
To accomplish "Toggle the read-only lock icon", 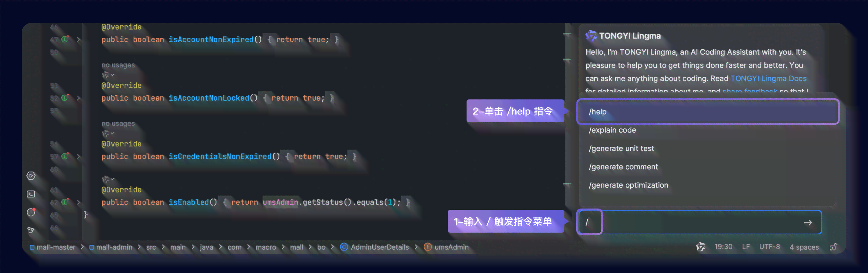I will click(833, 247).
